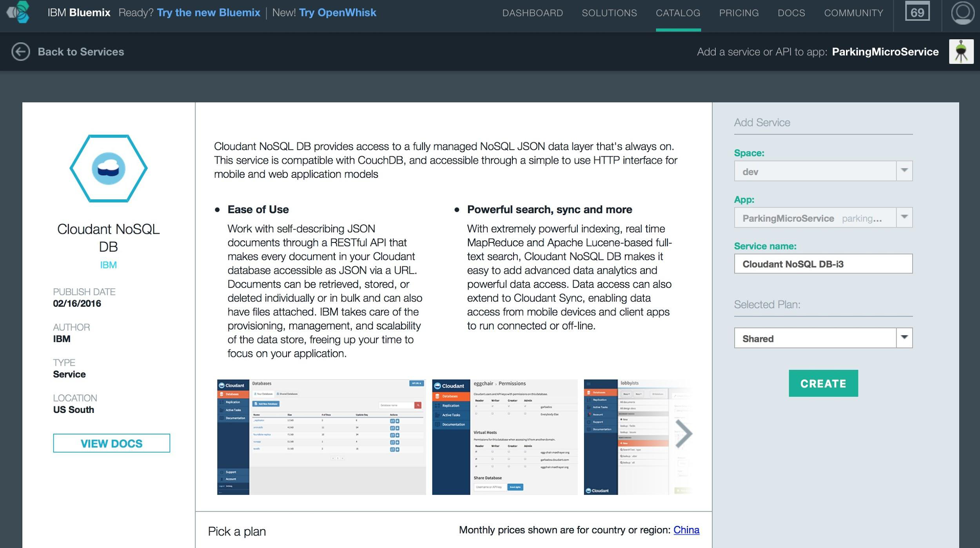The width and height of the screenshot is (980, 548).
Task: Click the Cloudant NoSQL DB hexagon icon
Action: click(x=109, y=168)
